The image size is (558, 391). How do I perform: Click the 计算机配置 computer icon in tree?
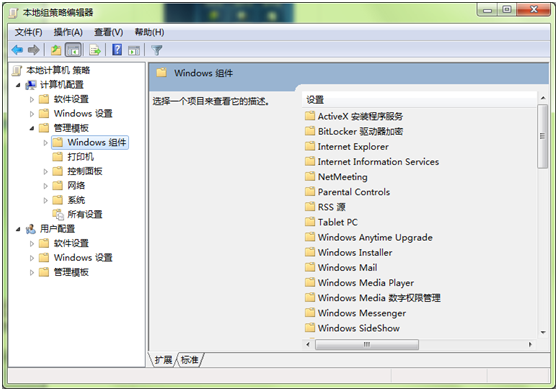(31, 85)
